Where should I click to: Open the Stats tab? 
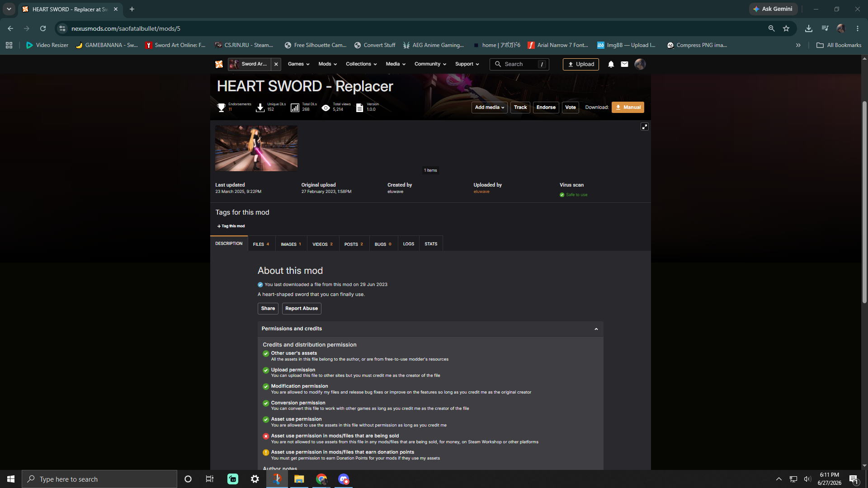click(431, 244)
